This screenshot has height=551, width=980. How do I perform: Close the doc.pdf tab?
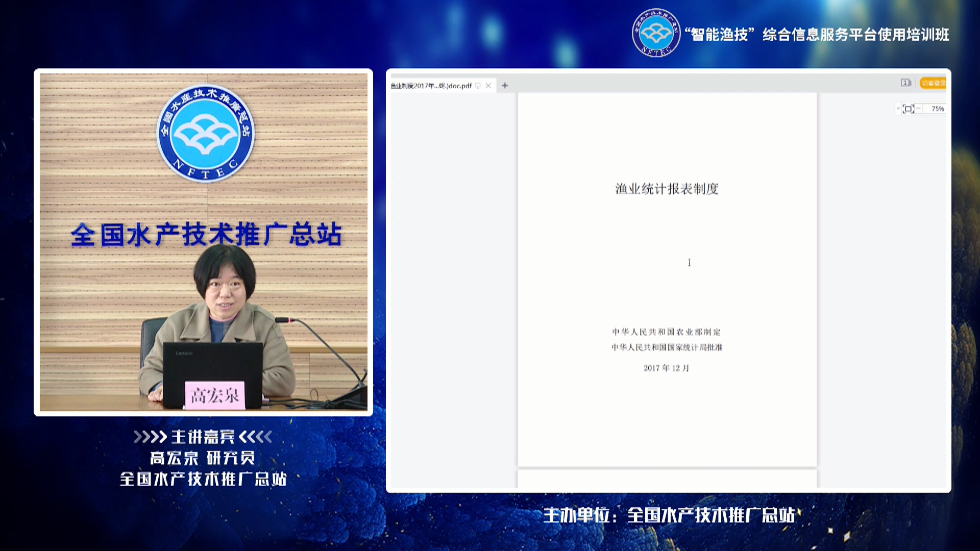tap(488, 86)
